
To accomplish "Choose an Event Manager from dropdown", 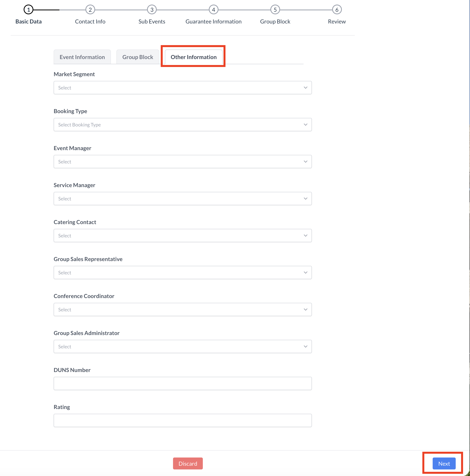I will (x=182, y=162).
